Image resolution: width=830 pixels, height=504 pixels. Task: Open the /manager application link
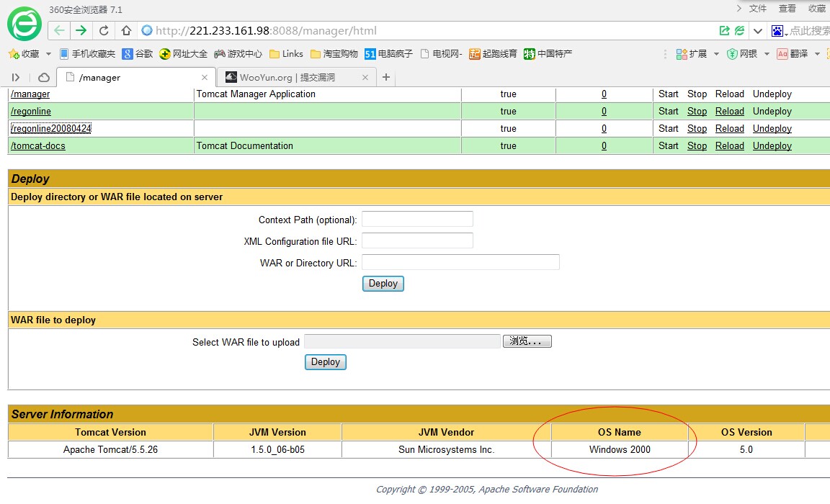[x=30, y=94]
